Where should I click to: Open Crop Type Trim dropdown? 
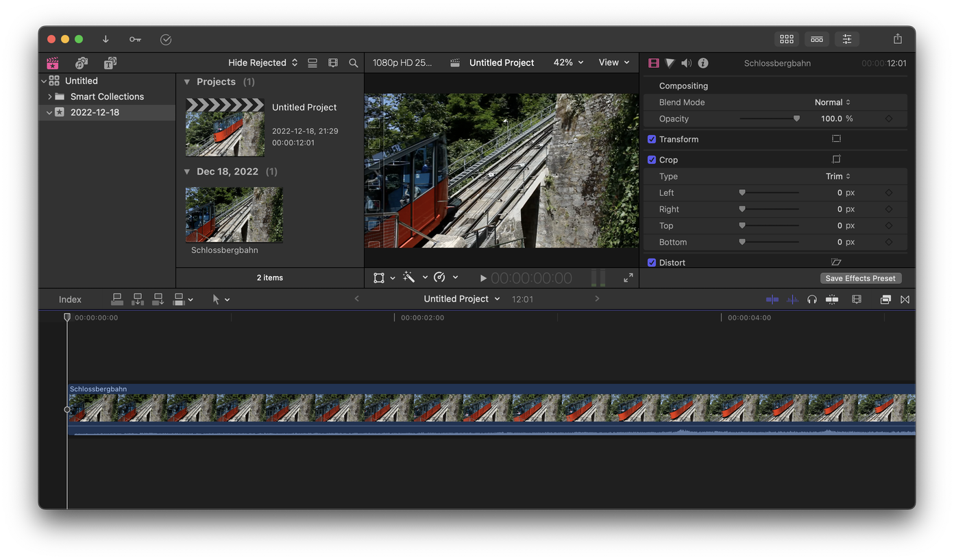pyautogui.click(x=838, y=176)
